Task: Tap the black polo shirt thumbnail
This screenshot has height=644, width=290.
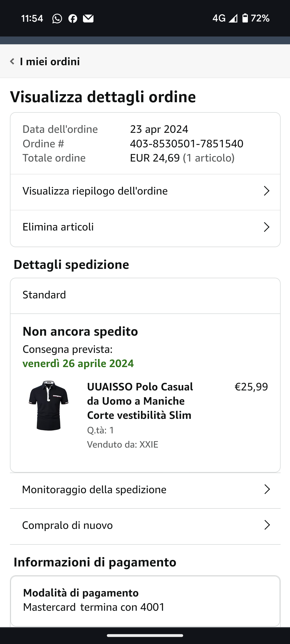Action: [49, 405]
